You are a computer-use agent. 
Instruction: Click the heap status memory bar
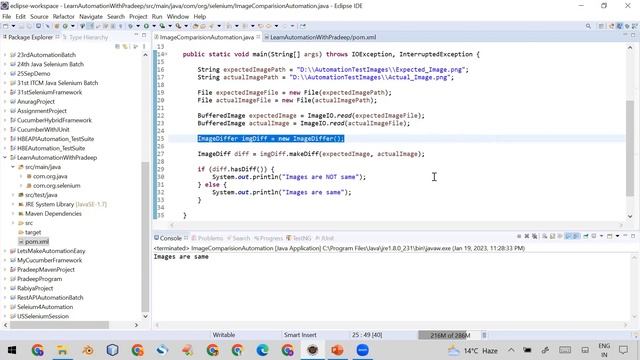[448, 335]
